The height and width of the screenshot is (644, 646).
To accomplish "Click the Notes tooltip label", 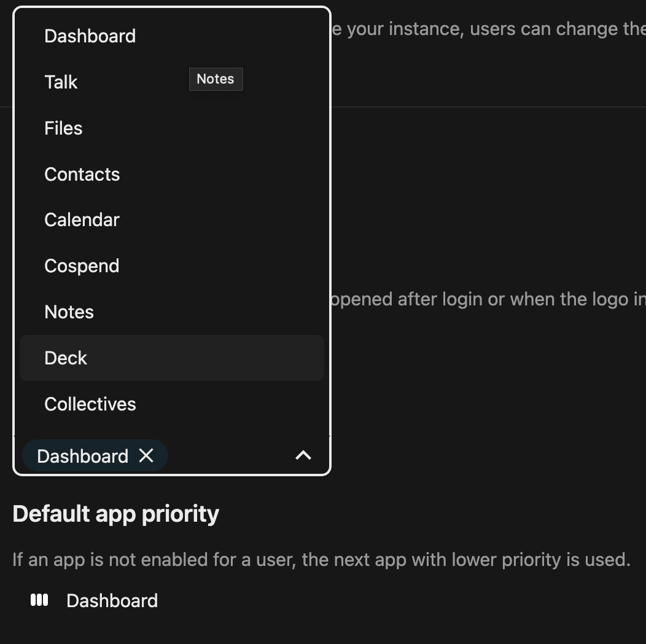I will tap(216, 79).
